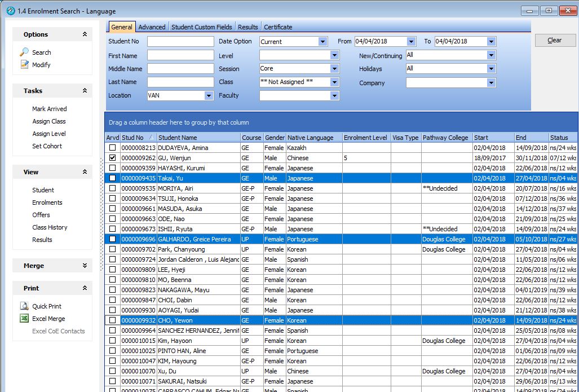Tick Arrived checkbox for HAYASHI, Kurumi
Screen dimensions: 579x392
[x=113, y=168]
